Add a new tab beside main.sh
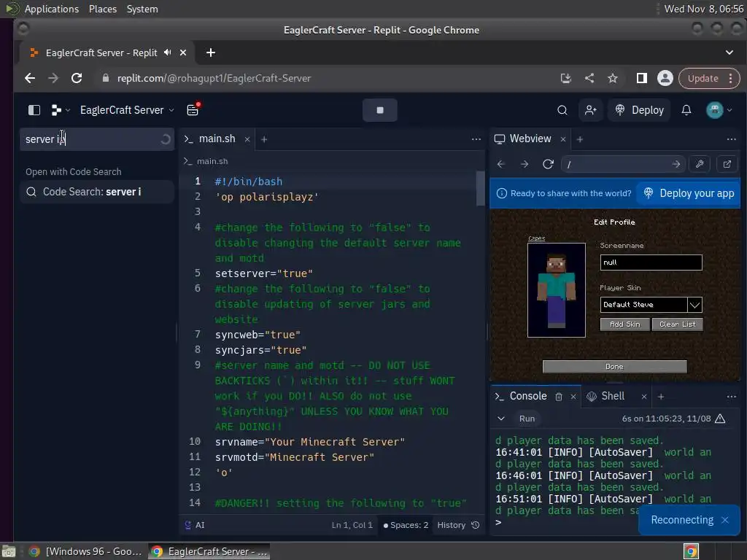This screenshot has width=747, height=560. click(264, 139)
